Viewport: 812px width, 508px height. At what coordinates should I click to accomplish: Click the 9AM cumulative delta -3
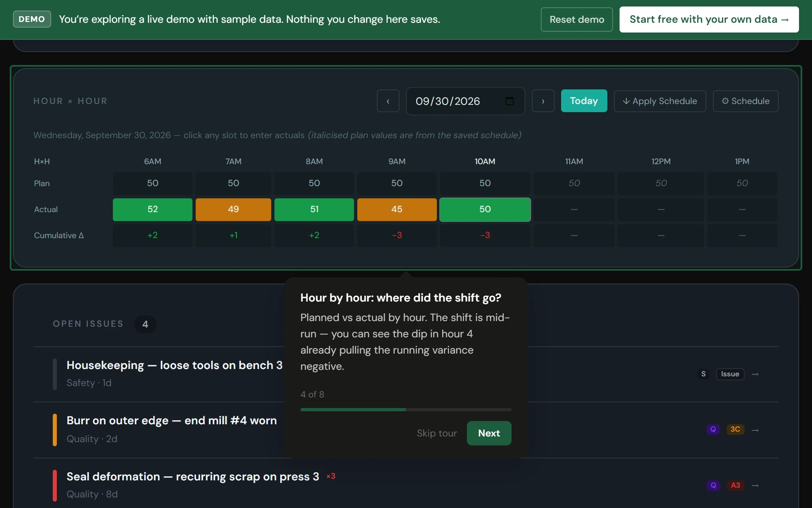point(397,235)
